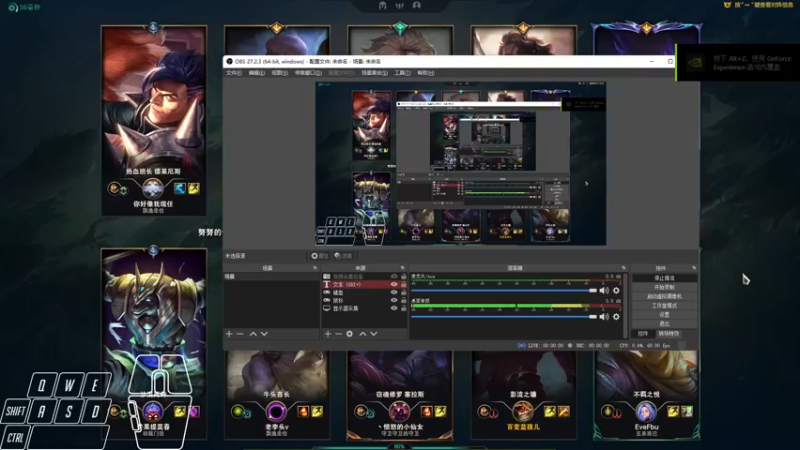This screenshot has height=450, width=800.
Task: Click the OBS logo in title bar
Action: click(x=229, y=61)
